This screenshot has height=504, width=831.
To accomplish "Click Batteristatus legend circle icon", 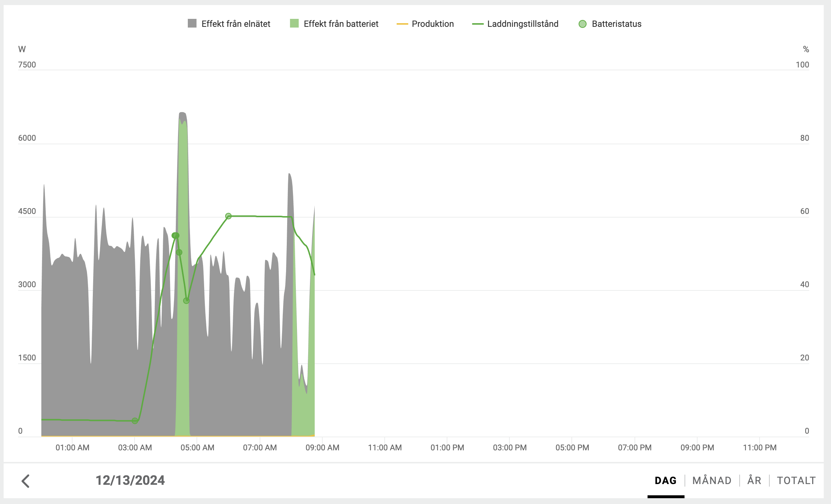I will pos(582,24).
